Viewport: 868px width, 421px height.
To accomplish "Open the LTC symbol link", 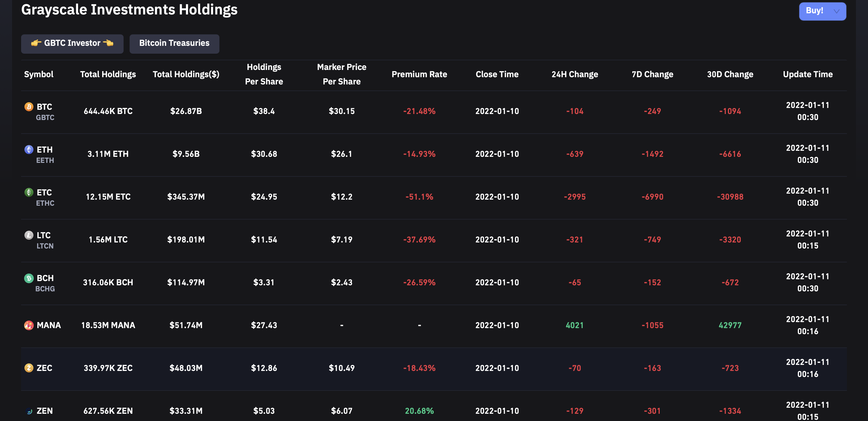I will 43,235.
